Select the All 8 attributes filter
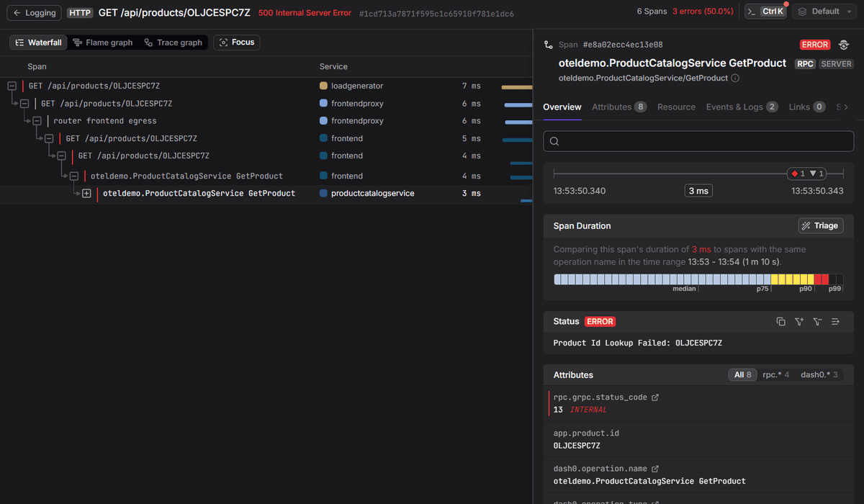 tap(743, 374)
